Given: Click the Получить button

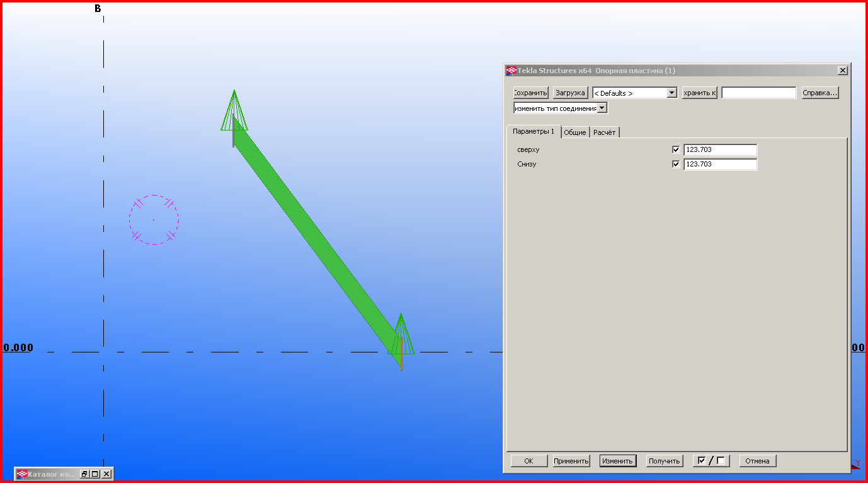Looking at the screenshot, I should [x=665, y=461].
